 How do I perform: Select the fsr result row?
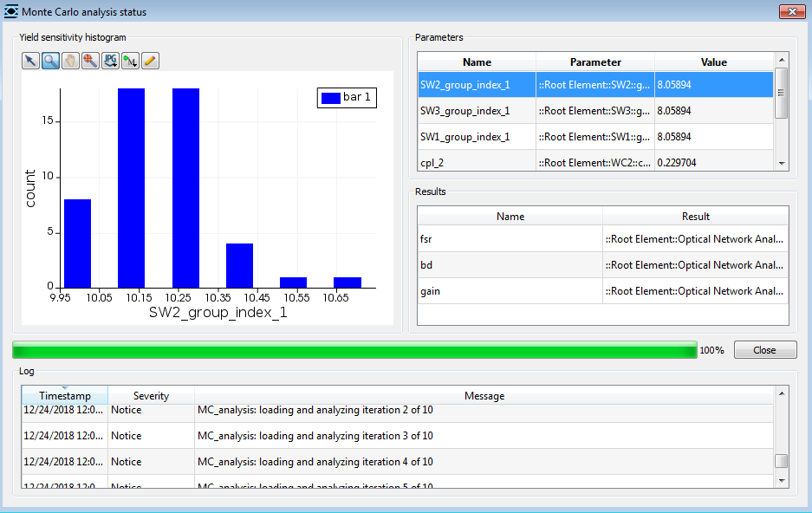coord(603,239)
